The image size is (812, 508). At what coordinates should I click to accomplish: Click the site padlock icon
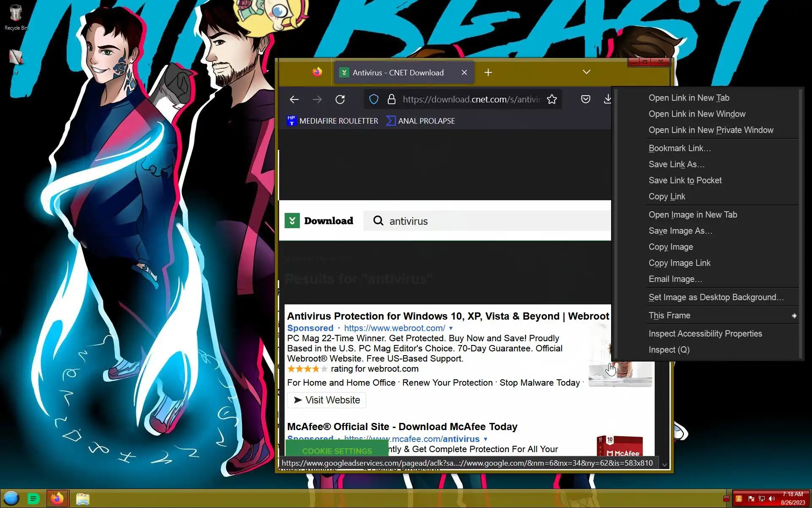[392, 99]
